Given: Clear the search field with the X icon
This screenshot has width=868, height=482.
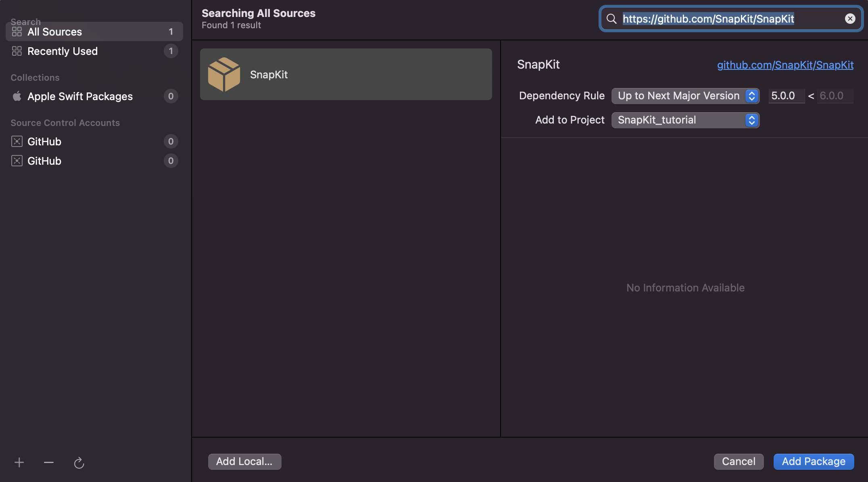Looking at the screenshot, I should pos(850,19).
